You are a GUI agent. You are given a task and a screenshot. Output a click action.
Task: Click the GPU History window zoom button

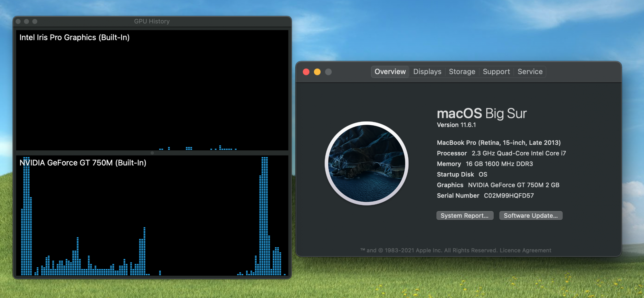click(35, 21)
